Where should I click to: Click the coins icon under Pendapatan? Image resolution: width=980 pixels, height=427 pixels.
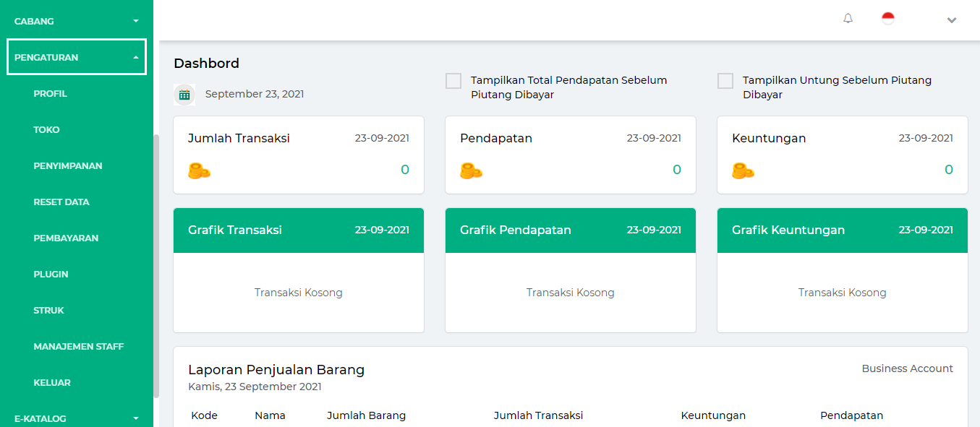pyautogui.click(x=471, y=171)
